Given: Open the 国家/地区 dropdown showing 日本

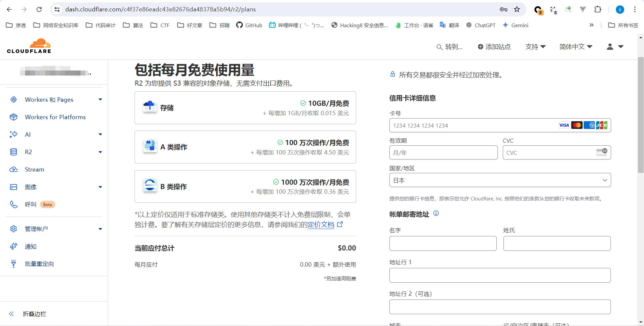Looking at the screenshot, I should (500, 180).
